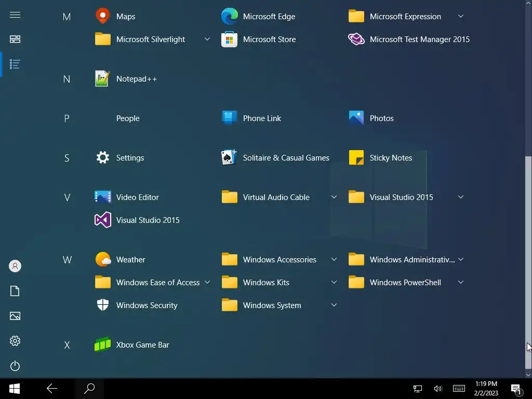
Task: Open Settings gear in the sidebar
Action: click(x=15, y=341)
